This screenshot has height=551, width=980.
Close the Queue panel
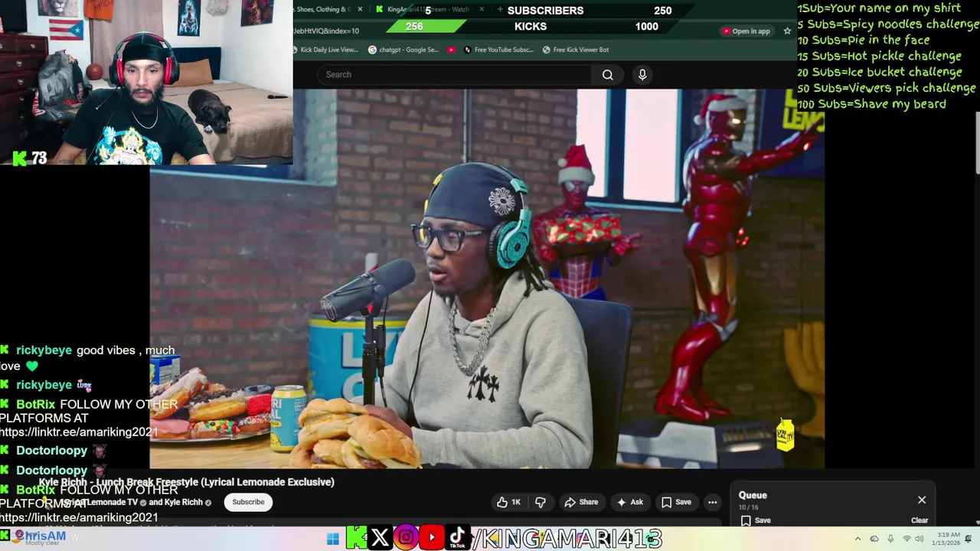point(922,500)
